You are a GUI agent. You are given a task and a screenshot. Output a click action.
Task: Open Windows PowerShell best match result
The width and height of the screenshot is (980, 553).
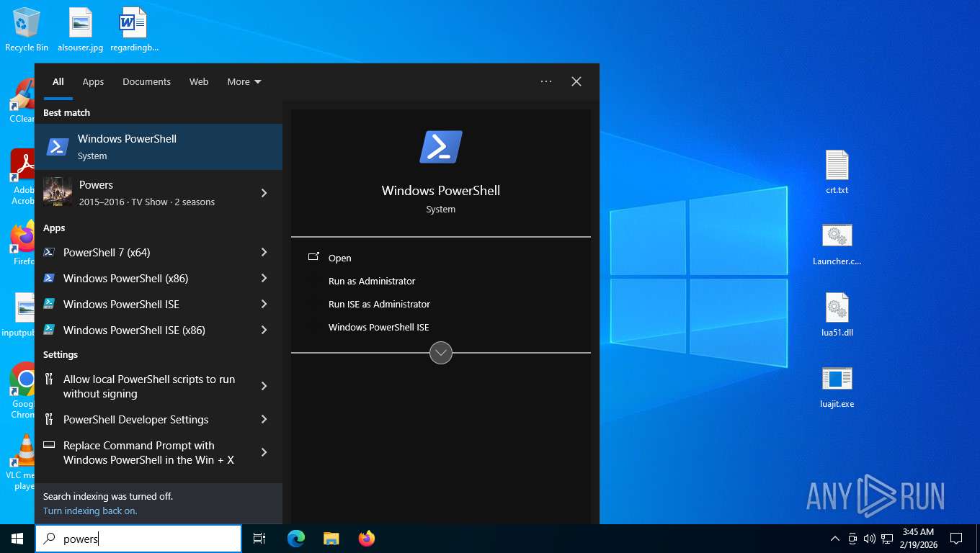(x=159, y=147)
